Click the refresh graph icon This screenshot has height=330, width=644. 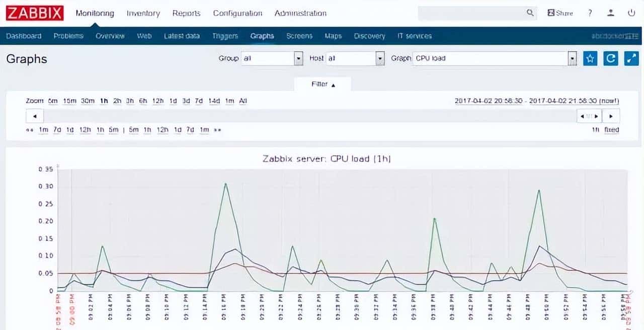(611, 58)
